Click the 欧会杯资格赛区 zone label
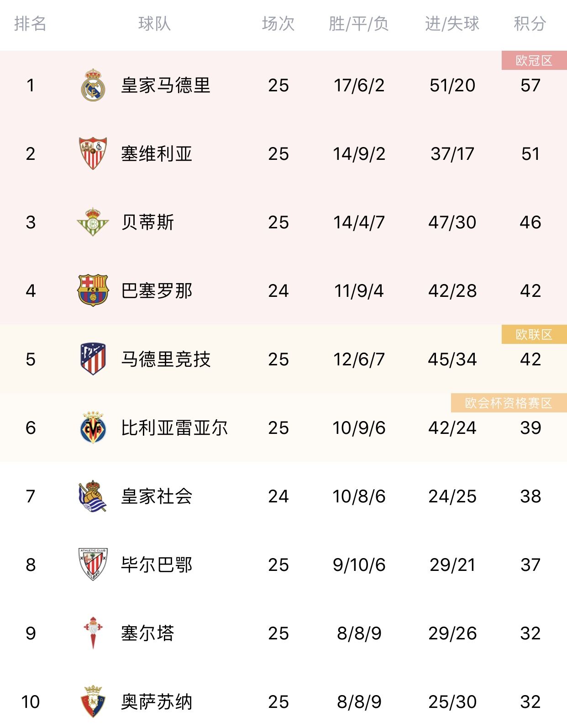Viewport: 567px width, 728px height. click(509, 403)
